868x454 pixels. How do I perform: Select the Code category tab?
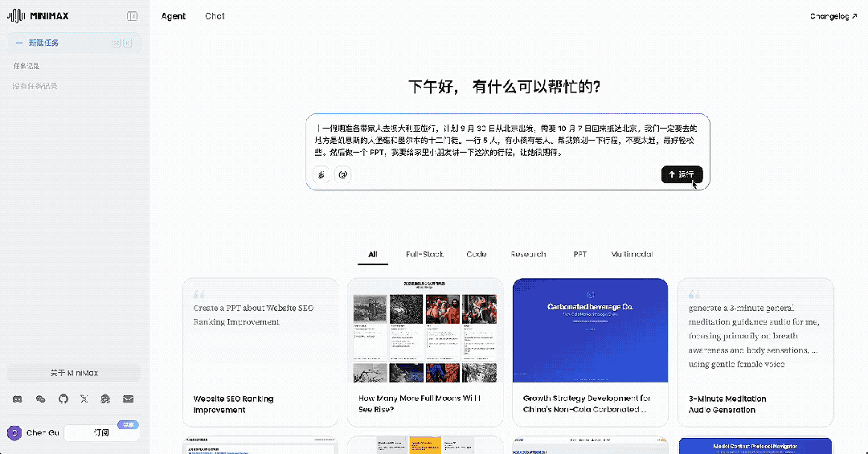[476, 254]
